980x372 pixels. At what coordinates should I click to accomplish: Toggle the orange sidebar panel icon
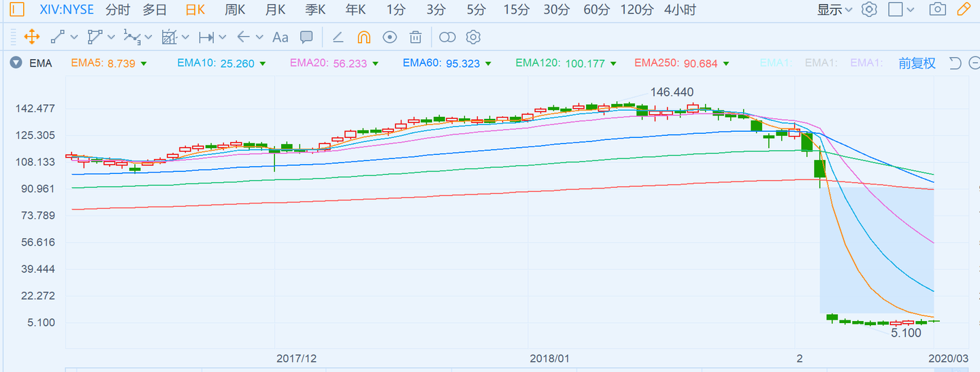point(18,10)
